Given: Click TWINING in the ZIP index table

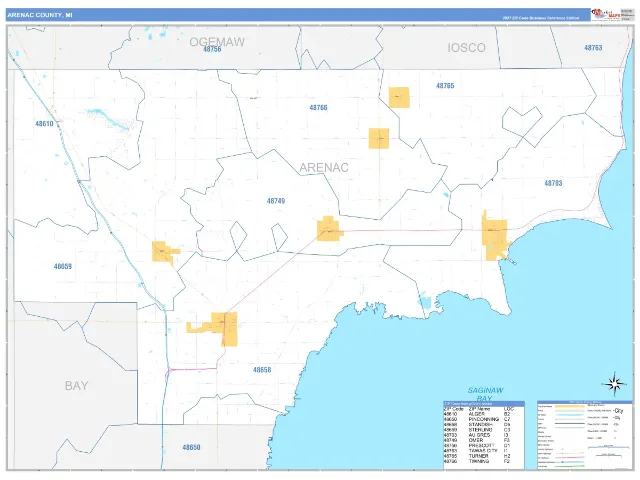Looking at the screenshot, I should click(x=479, y=461).
